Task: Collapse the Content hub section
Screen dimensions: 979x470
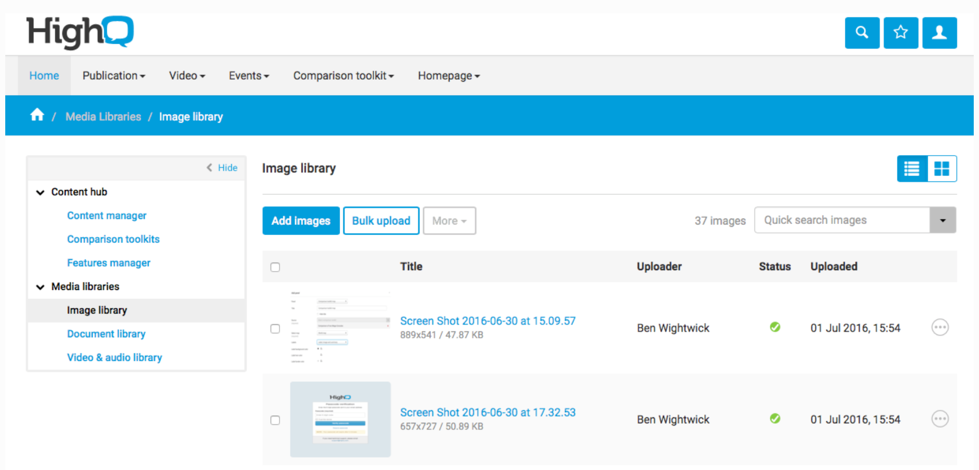Action: [41, 192]
